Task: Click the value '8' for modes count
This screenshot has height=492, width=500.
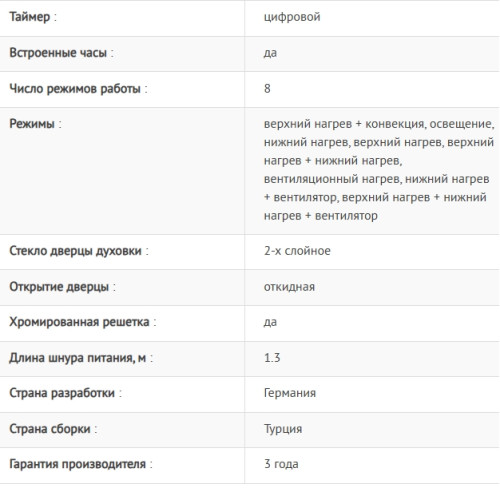Action: point(267,89)
